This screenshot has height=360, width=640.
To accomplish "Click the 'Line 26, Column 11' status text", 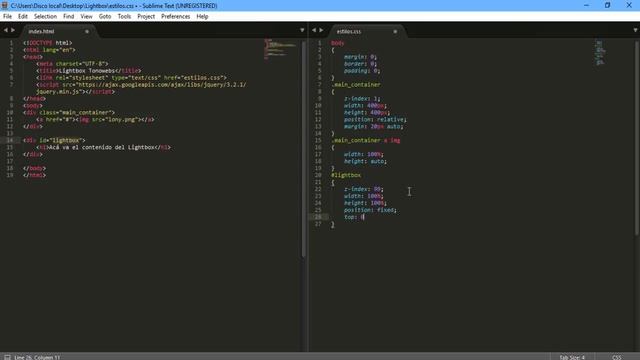I will [x=37, y=357].
